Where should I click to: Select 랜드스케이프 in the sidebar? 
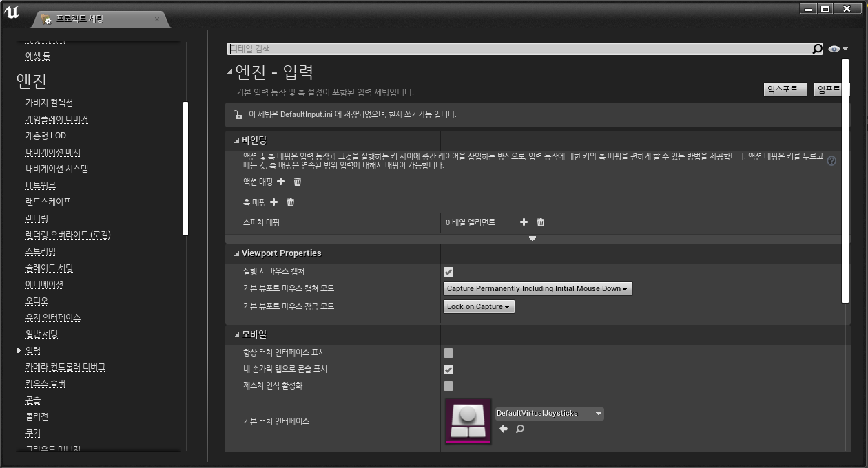[x=48, y=202]
